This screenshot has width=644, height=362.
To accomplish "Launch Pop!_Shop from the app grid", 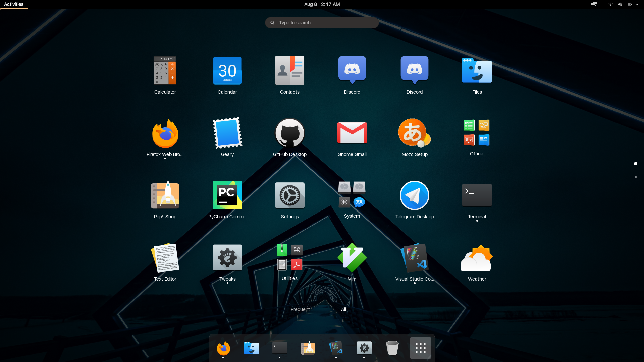I will 165,195.
